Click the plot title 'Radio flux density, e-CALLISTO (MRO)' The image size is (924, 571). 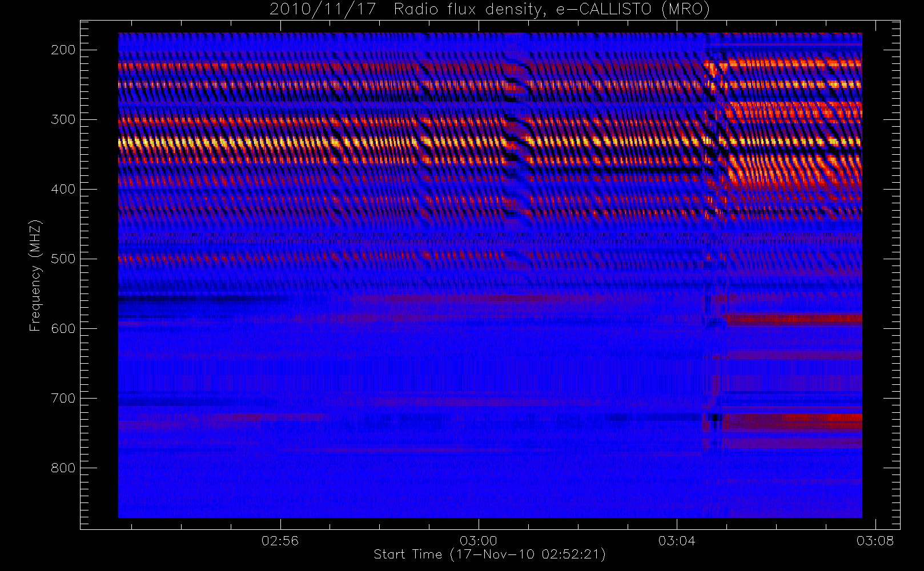pos(552,10)
